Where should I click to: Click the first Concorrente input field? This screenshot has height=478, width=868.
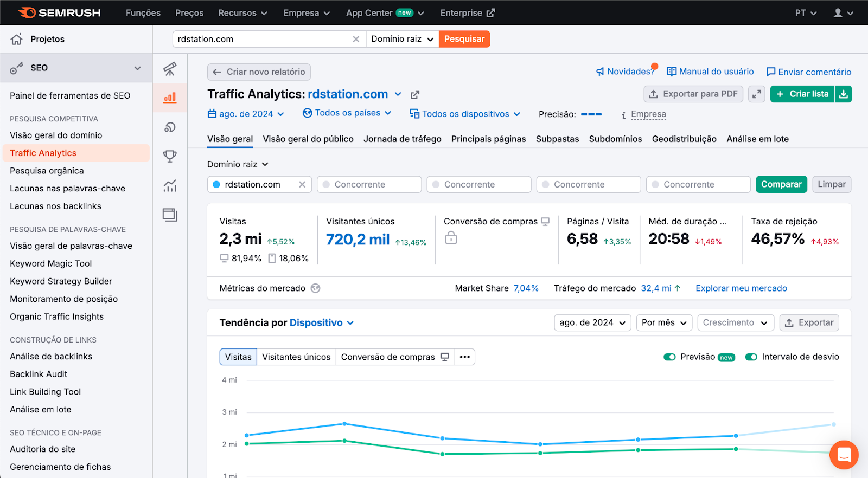369,185
